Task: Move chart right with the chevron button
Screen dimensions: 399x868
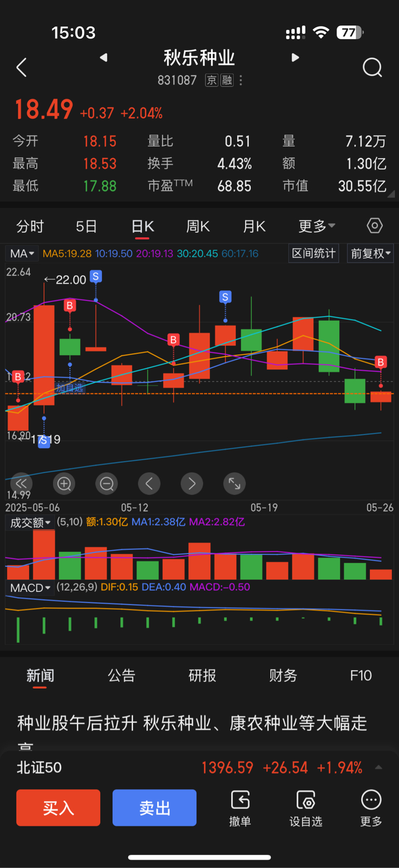Action: click(x=192, y=484)
